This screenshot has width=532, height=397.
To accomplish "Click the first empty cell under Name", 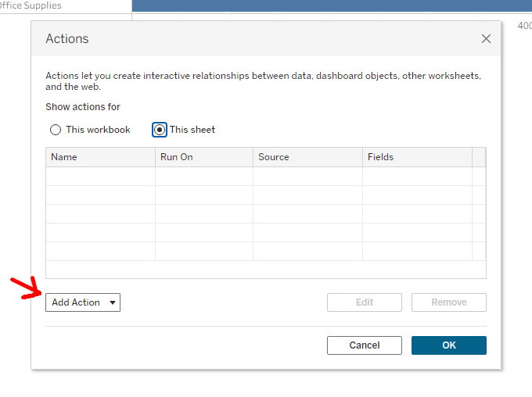I will (x=100, y=176).
